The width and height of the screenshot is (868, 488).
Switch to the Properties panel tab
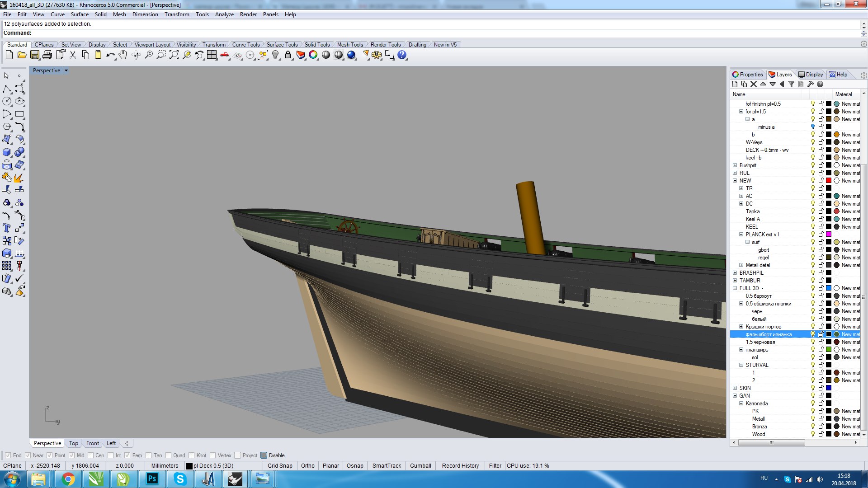[x=748, y=75]
